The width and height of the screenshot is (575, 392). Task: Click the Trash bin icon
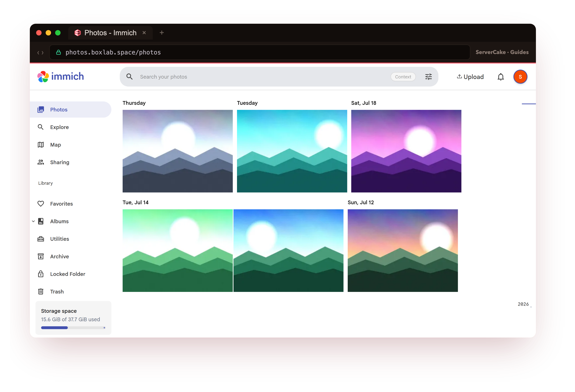[41, 291]
